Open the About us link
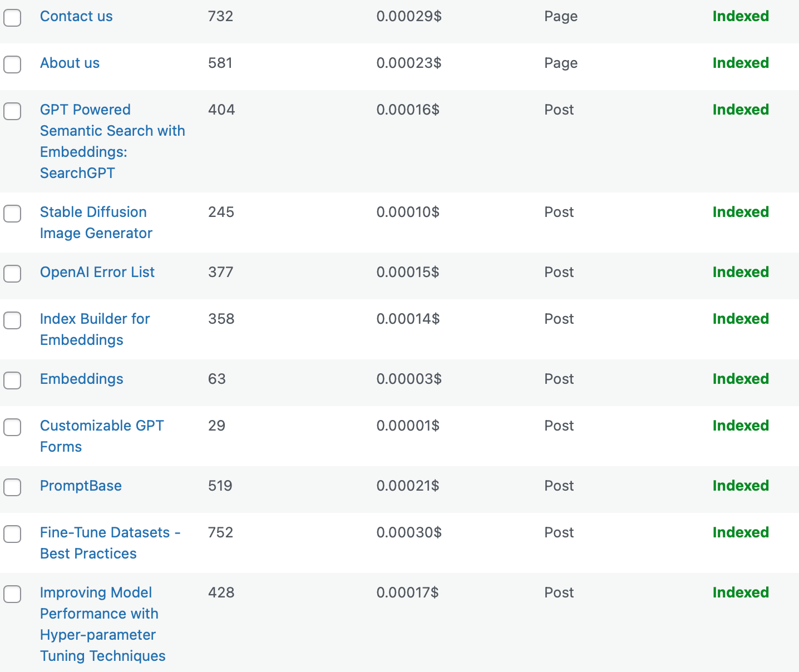This screenshot has width=799, height=672. pyautogui.click(x=70, y=63)
